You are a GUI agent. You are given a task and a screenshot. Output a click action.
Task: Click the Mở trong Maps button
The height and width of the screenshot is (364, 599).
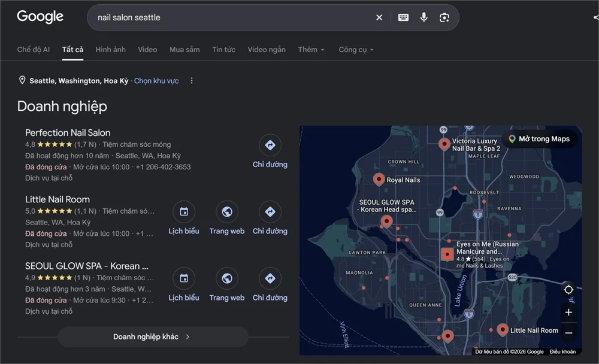point(539,139)
